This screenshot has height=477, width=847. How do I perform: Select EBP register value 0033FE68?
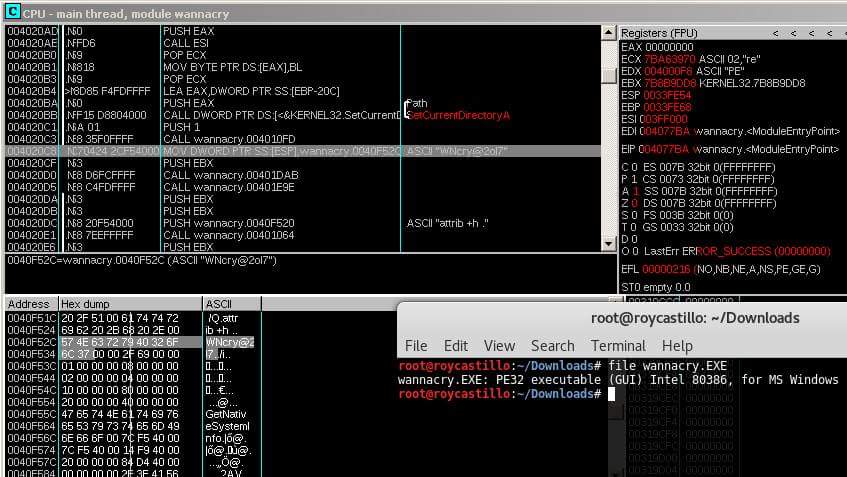coord(667,107)
